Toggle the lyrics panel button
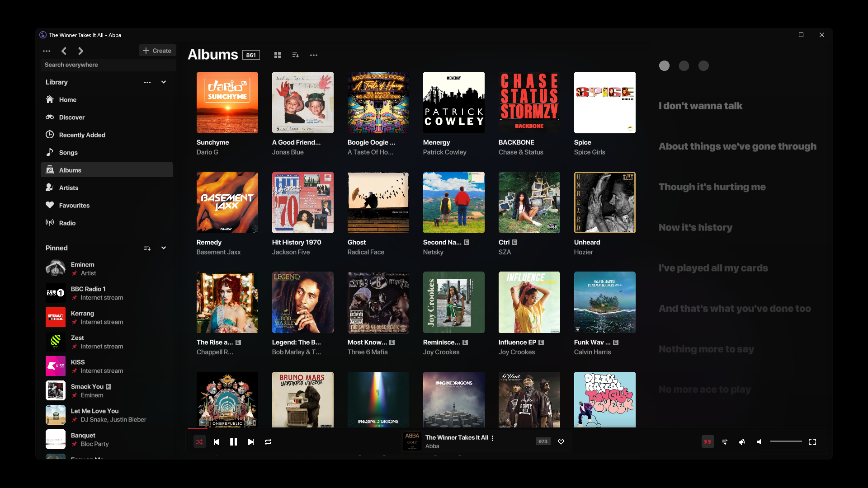This screenshot has height=488, width=868. (708, 442)
